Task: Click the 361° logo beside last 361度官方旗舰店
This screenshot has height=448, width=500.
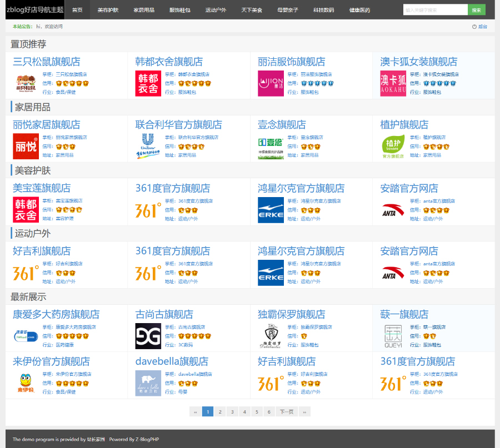Action: coord(393,383)
